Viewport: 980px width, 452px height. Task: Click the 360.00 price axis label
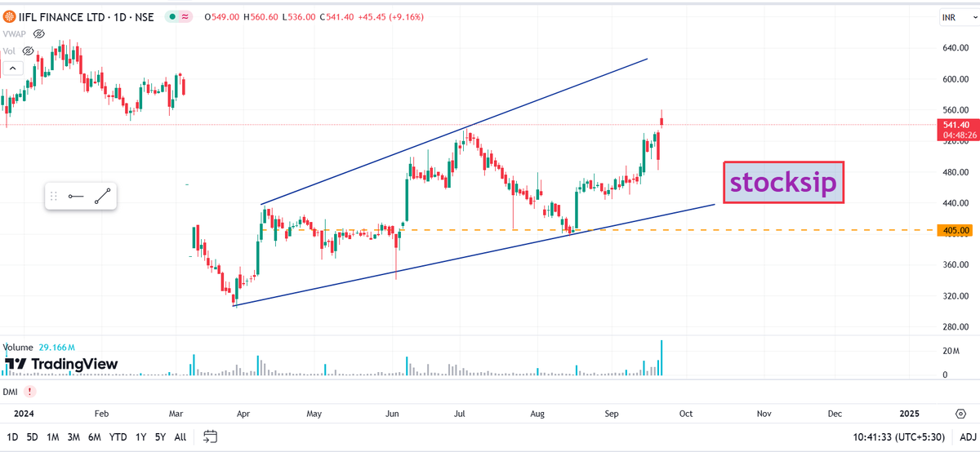pos(954,265)
